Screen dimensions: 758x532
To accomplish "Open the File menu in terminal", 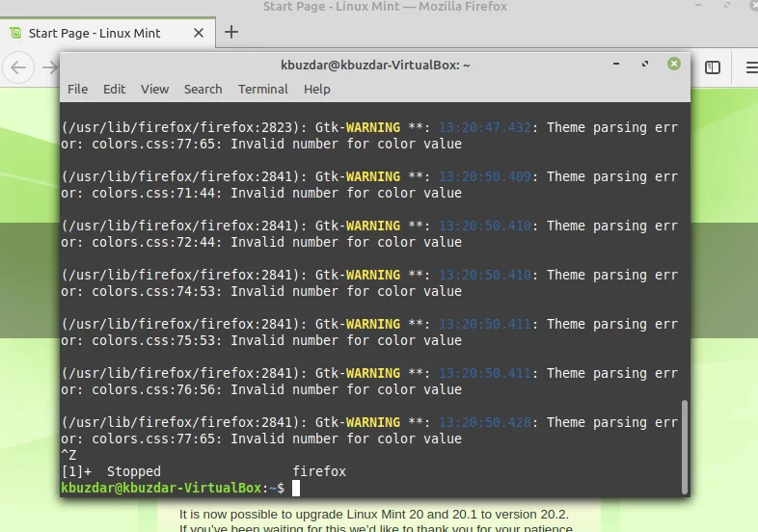I will (x=77, y=90).
